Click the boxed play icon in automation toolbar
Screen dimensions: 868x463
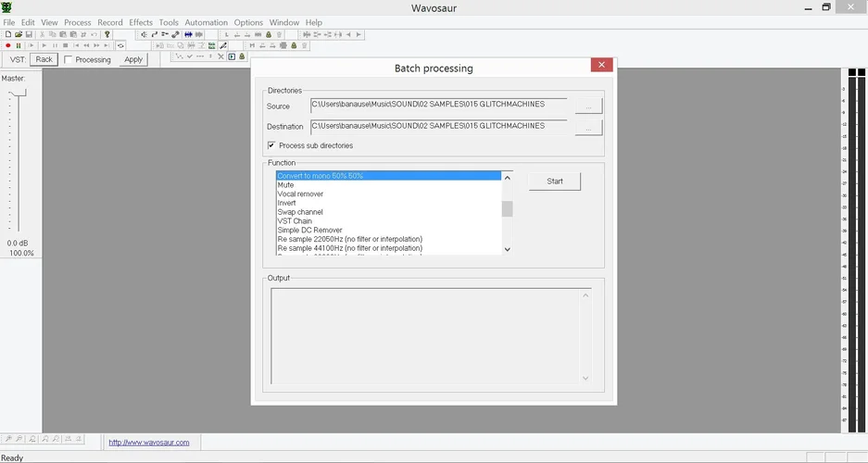pos(232,56)
